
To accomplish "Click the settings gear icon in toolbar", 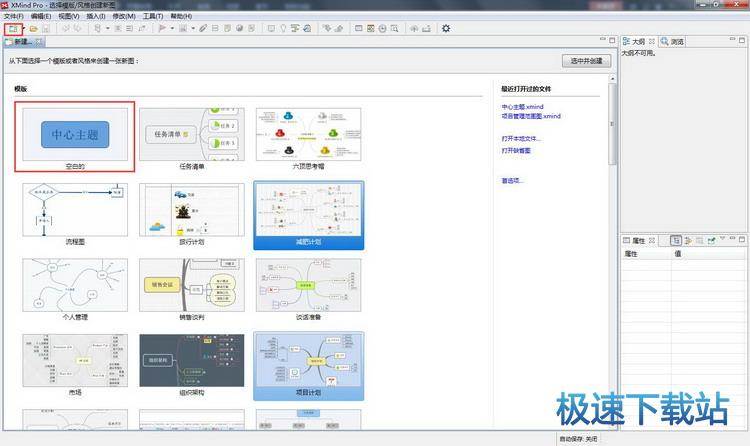I will tap(446, 28).
